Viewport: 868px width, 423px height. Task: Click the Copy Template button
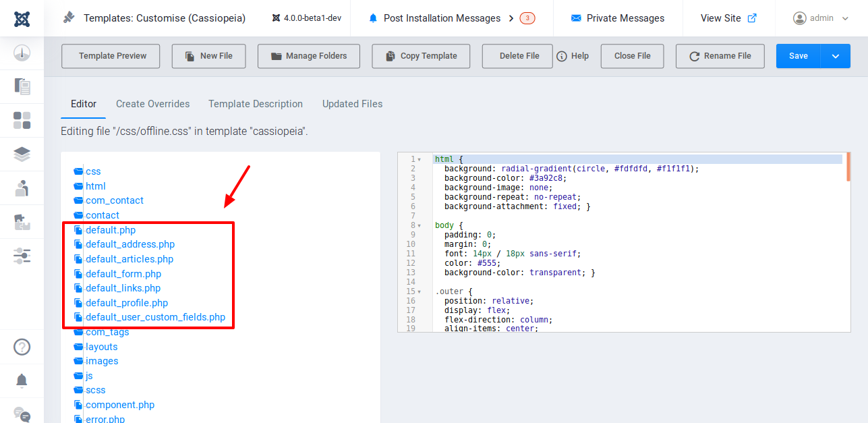(420, 56)
